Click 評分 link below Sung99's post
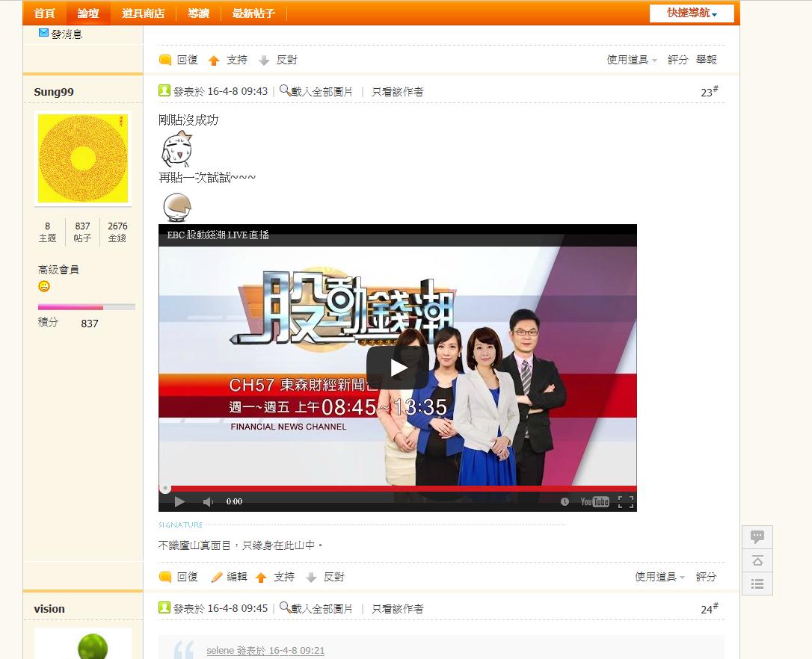The width and height of the screenshot is (812, 659). point(707,577)
